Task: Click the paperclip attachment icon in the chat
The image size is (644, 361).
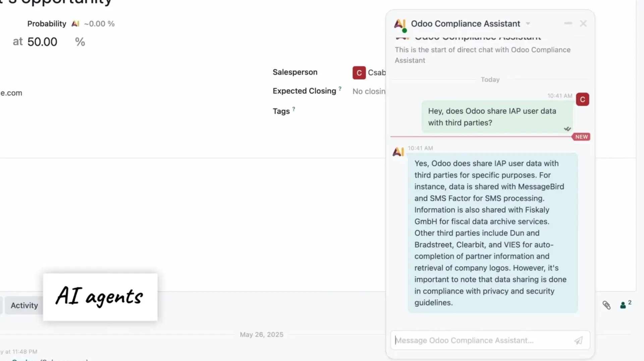Action: [x=607, y=305]
